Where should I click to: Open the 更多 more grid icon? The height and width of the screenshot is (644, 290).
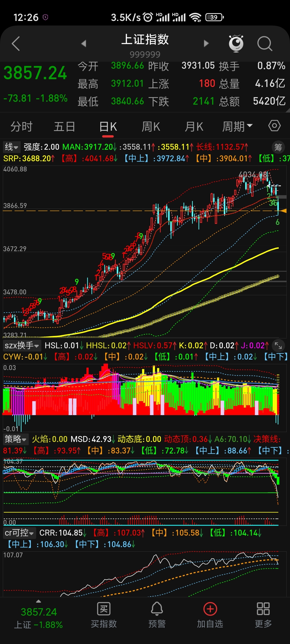[x=263, y=609]
